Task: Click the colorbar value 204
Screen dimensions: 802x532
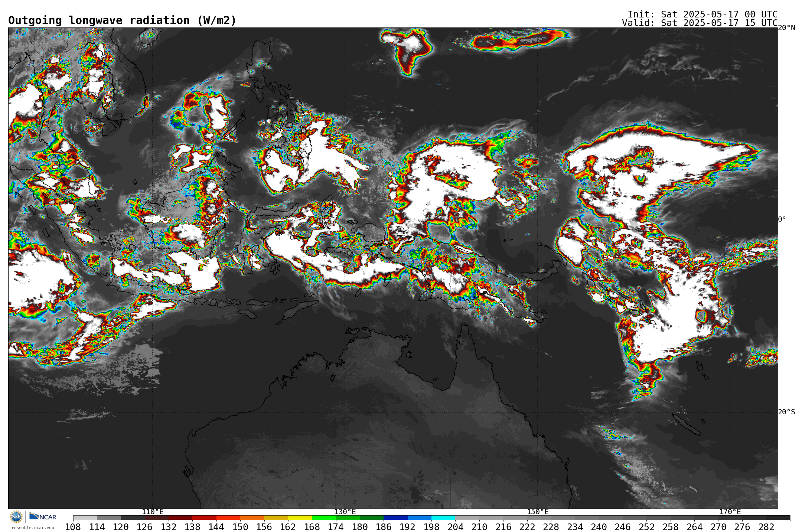Action: pyautogui.click(x=456, y=527)
